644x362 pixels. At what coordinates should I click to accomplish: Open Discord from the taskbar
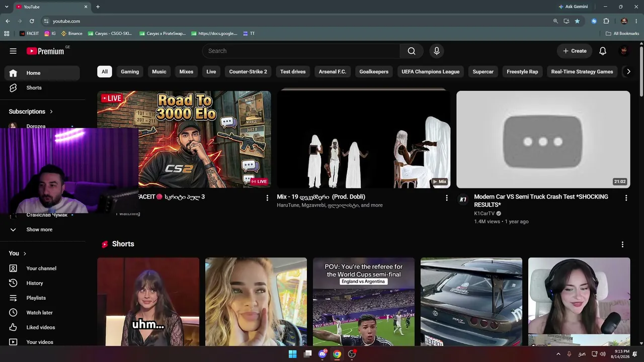click(x=323, y=354)
